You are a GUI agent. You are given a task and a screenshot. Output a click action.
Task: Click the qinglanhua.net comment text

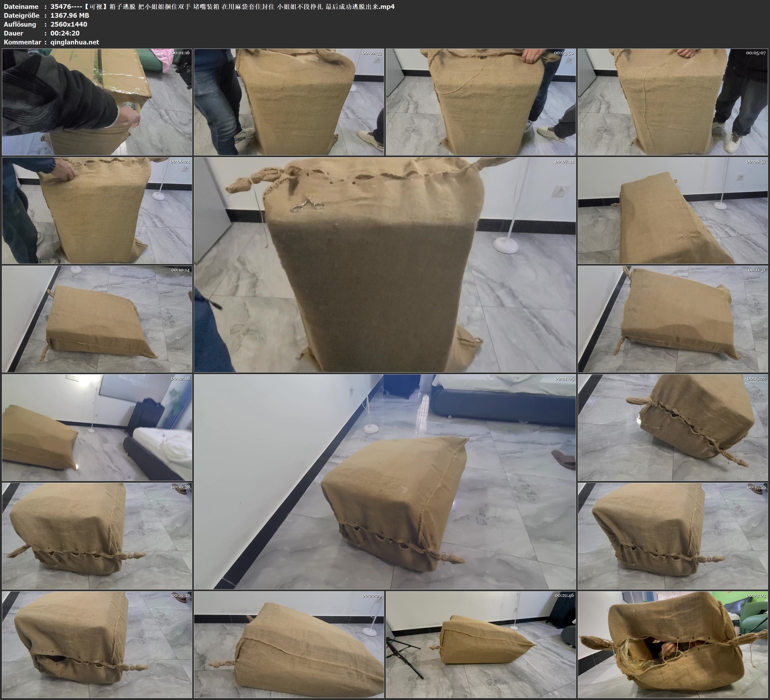75,42
